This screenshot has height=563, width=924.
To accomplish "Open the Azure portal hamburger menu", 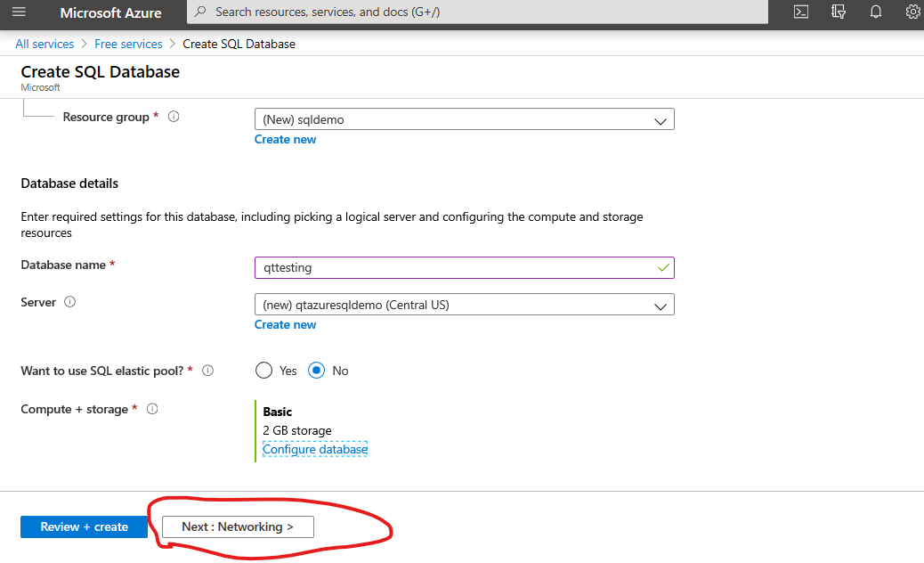I will click(19, 12).
